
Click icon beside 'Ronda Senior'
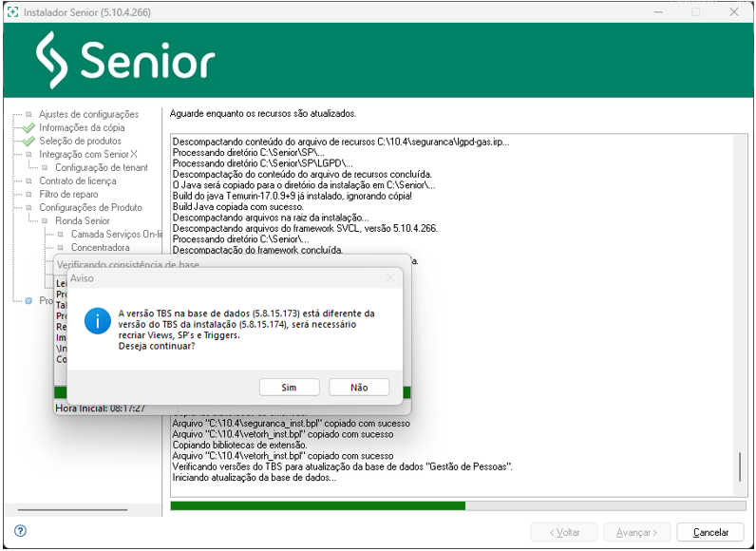point(45,220)
